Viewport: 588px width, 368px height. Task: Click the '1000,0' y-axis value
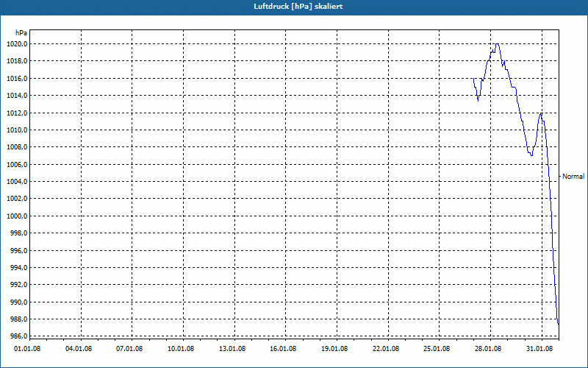pyautogui.click(x=17, y=216)
